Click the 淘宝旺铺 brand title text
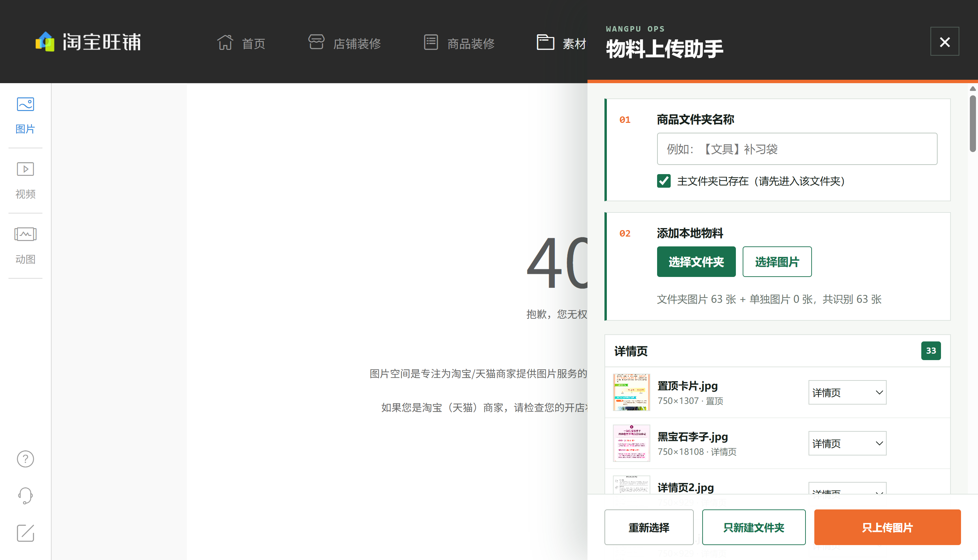 (x=102, y=42)
